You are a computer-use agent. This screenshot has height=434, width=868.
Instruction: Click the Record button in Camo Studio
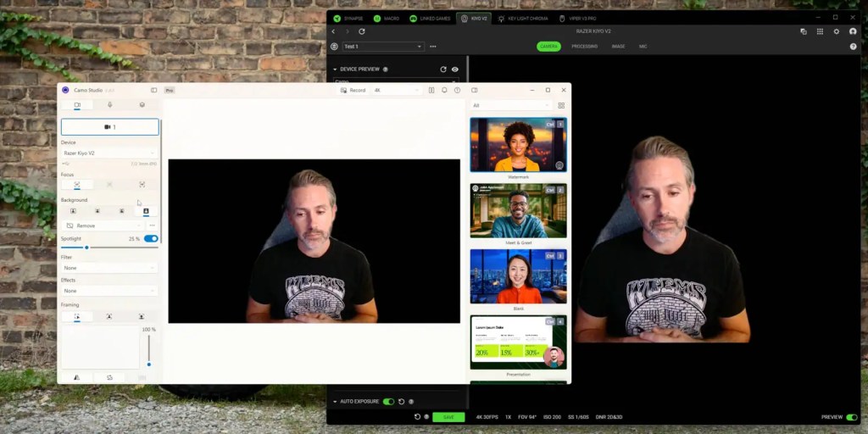pyautogui.click(x=353, y=90)
